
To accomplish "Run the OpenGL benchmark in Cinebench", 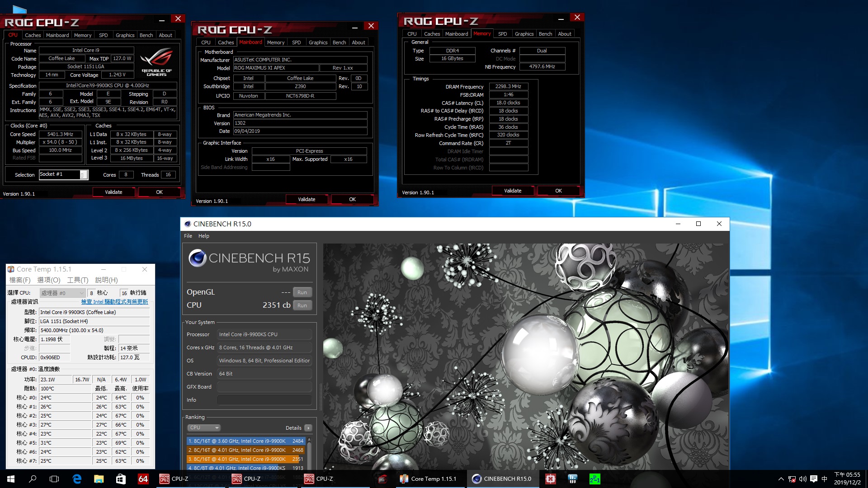I will click(x=302, y=292).
